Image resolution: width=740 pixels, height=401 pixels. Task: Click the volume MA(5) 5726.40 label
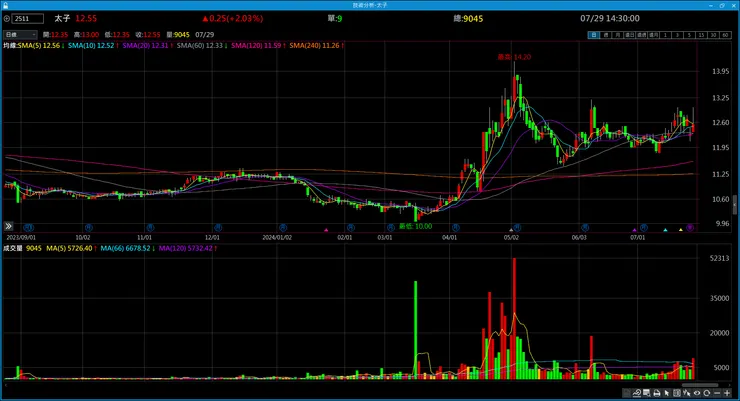coord(71,248)
